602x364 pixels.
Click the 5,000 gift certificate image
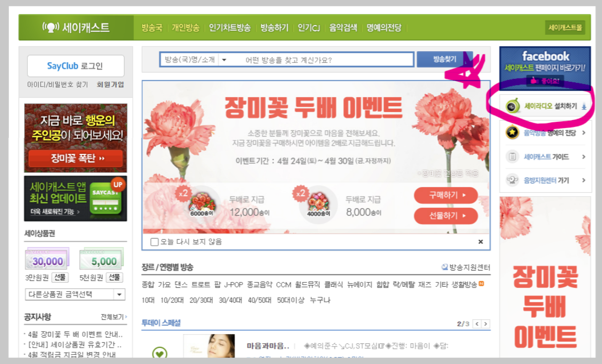[x=102, y=259]
